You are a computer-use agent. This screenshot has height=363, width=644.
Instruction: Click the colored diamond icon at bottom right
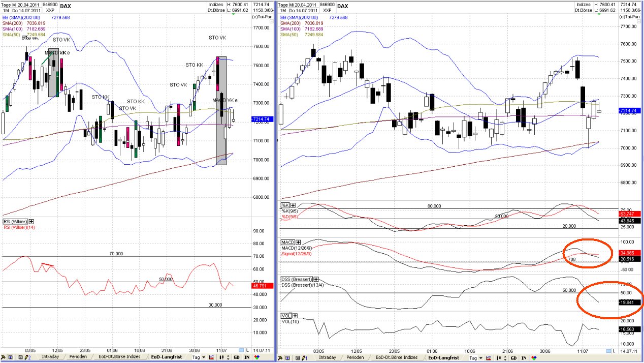pos(534,357)
